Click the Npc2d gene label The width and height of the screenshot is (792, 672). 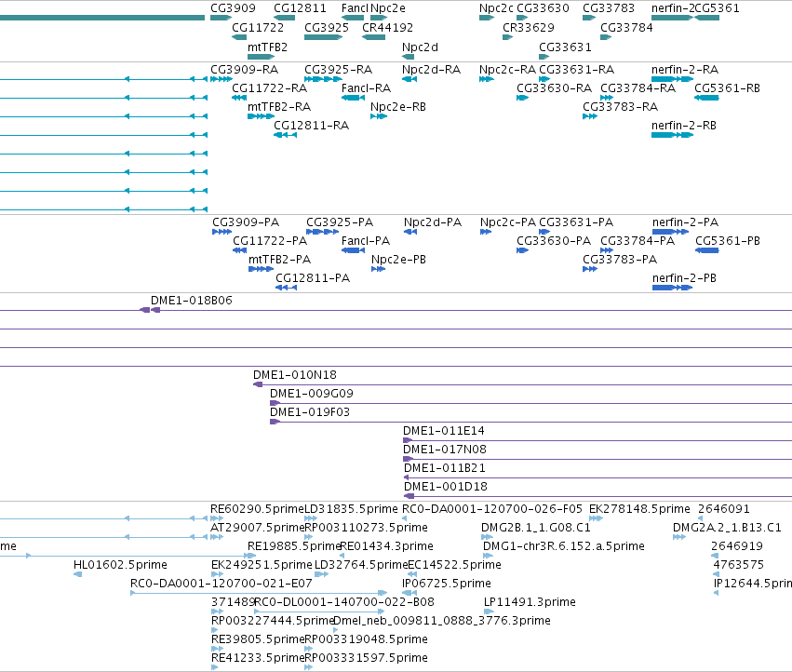tap(420, 47)
